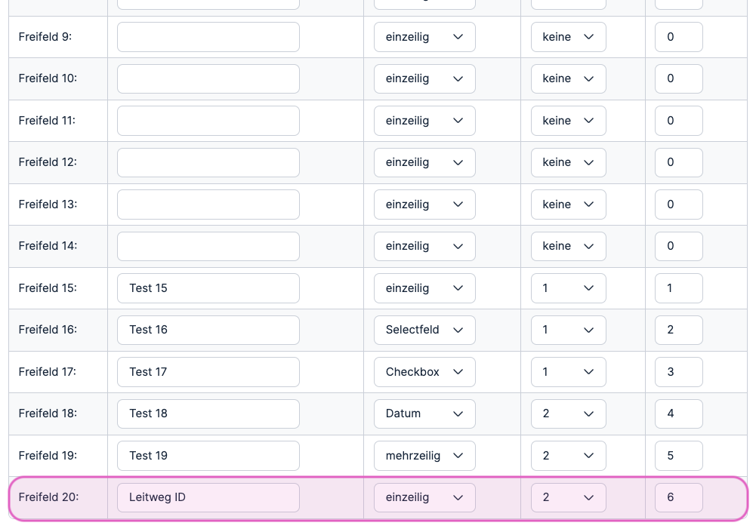Click the Freifeld 9 name field
This screenshot has width=756, height=532.
tap(208, 37)
